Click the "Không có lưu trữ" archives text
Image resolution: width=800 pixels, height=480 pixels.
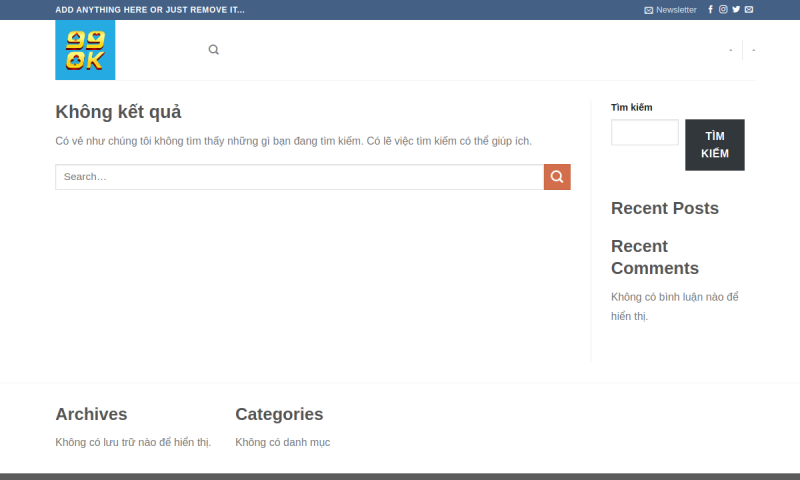[x=133, y=442]
